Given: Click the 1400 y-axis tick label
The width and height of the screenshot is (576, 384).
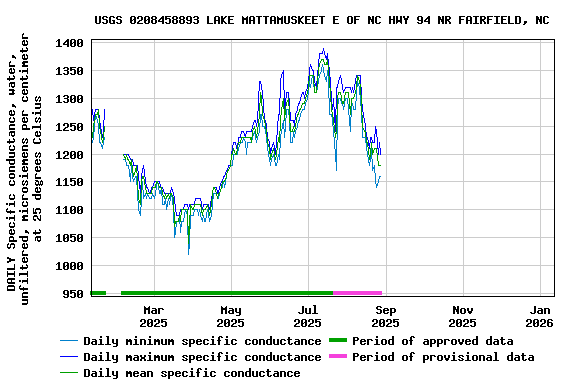Looking at the screenshot, I should tap(69, 43).
